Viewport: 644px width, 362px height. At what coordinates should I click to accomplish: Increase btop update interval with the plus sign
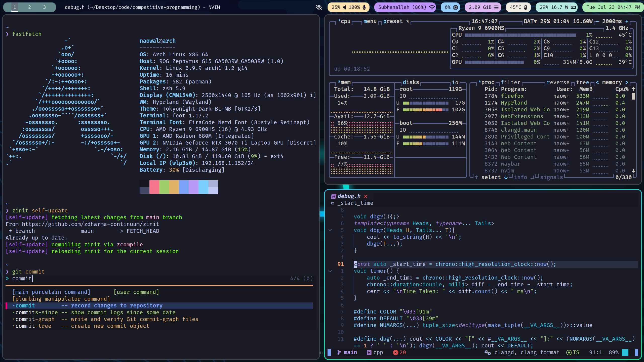point(627,21)
